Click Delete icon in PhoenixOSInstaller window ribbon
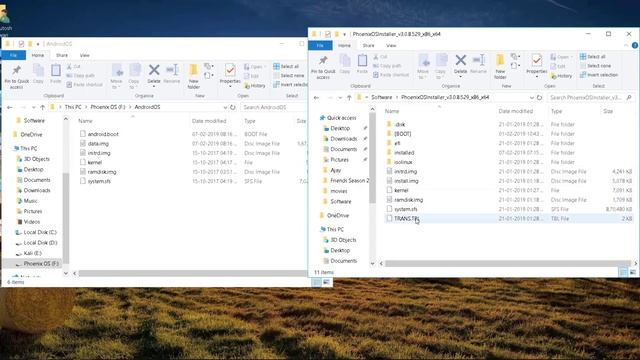Screen dimensions: 640x360 click(x=460, y=60)
